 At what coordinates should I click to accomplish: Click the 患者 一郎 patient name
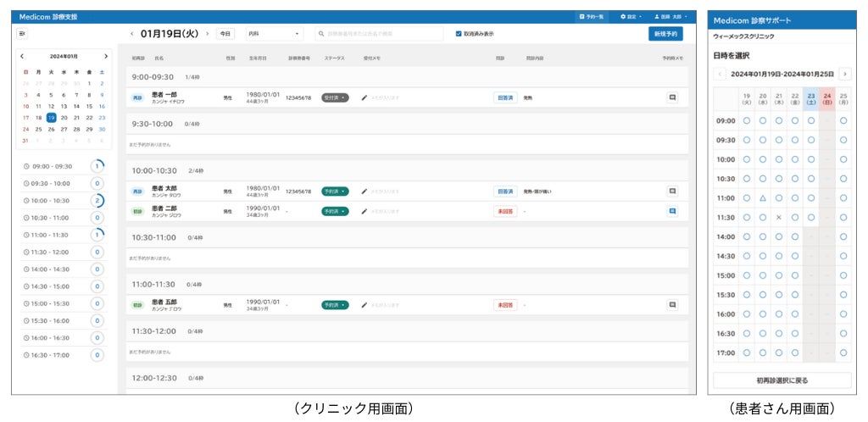[x=164, y=95]
